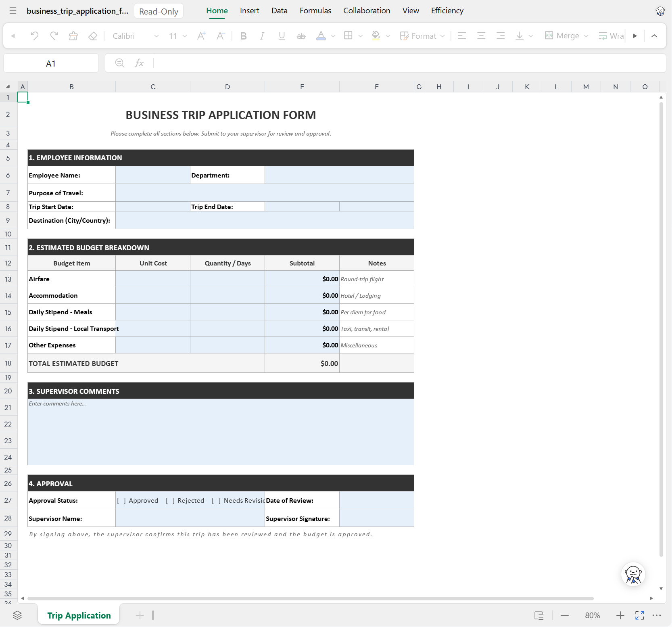
Task: Switch to the Formulas tab
Action: tap(315, 11)
